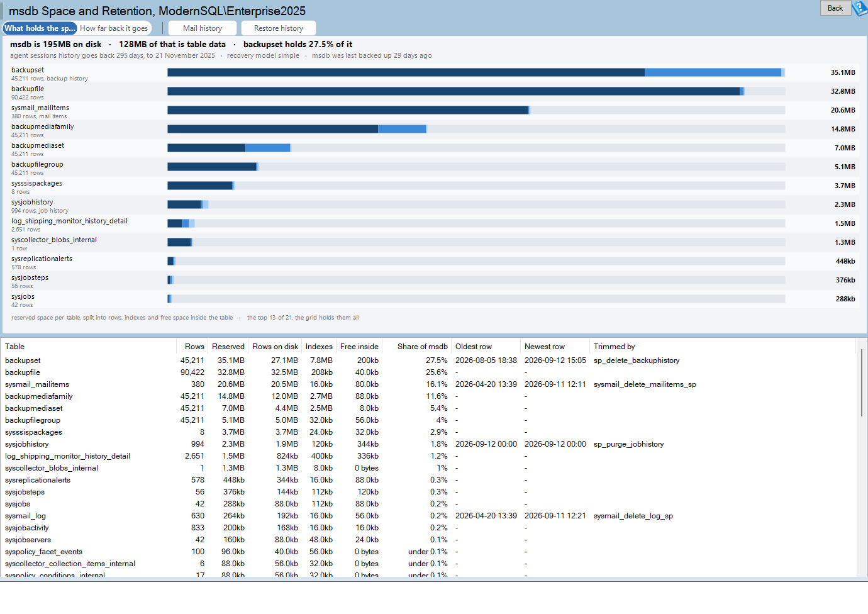Click the 'Share of msdb' column header
Viewport: 868px width, 614px height.
tap(417, 347)
